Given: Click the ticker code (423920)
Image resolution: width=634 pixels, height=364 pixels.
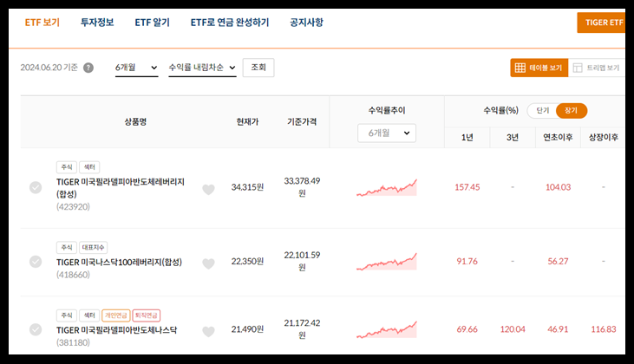Looking at the screenshot, I should [x=73, y=207].
